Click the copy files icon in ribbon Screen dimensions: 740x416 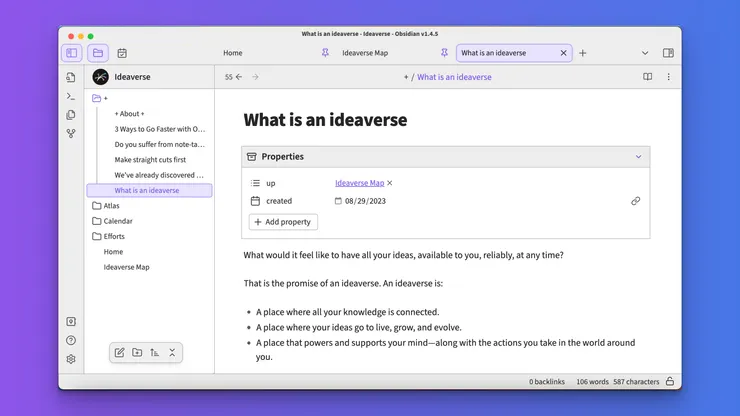[x=71, y=115]
